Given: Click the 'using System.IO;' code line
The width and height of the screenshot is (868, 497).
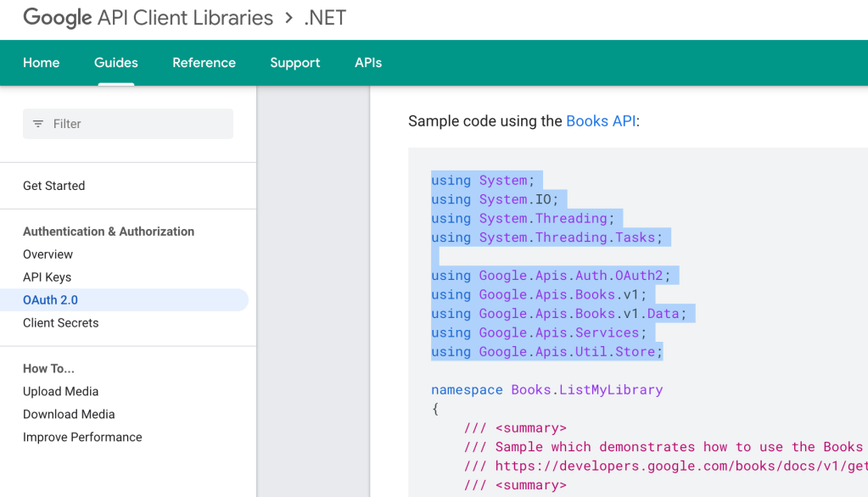Looking at the screenshot, I should [x=495, y=199].
